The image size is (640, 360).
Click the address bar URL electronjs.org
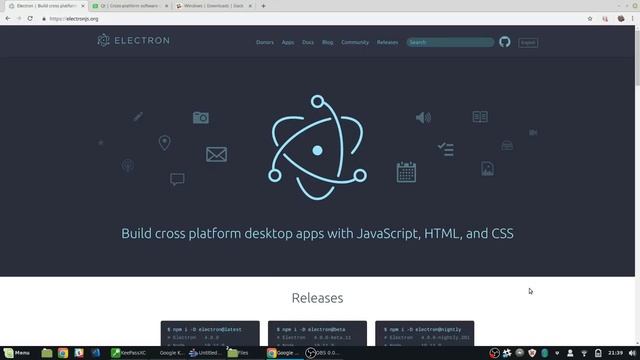click(74, 19)
